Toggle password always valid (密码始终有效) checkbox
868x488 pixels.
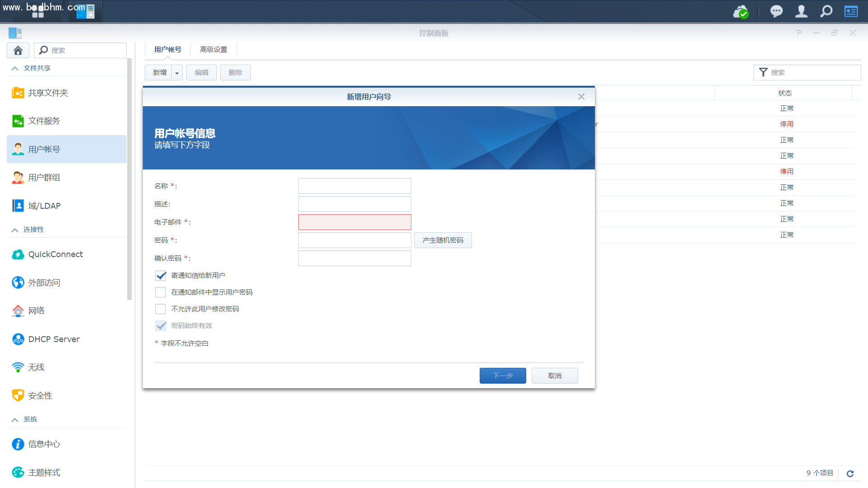(160, 326)
